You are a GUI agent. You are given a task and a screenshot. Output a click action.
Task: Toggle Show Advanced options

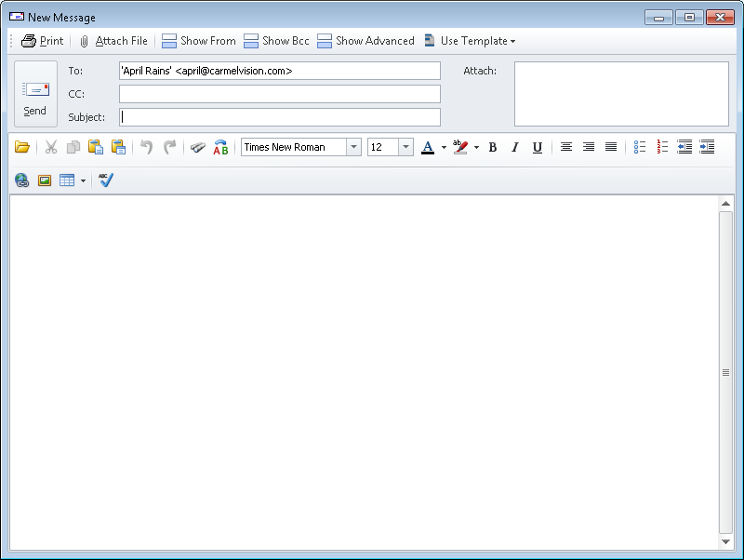click(x=365, y=41)
